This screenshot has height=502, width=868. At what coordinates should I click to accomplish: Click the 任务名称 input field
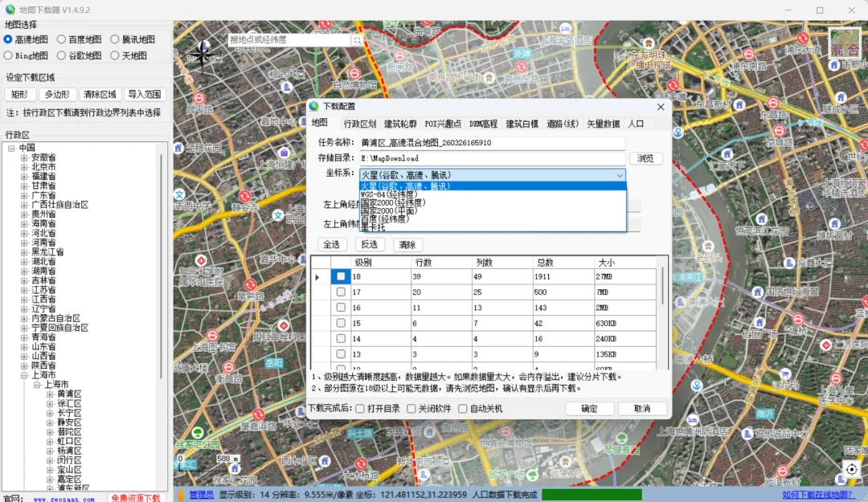[x=492, y=143]
